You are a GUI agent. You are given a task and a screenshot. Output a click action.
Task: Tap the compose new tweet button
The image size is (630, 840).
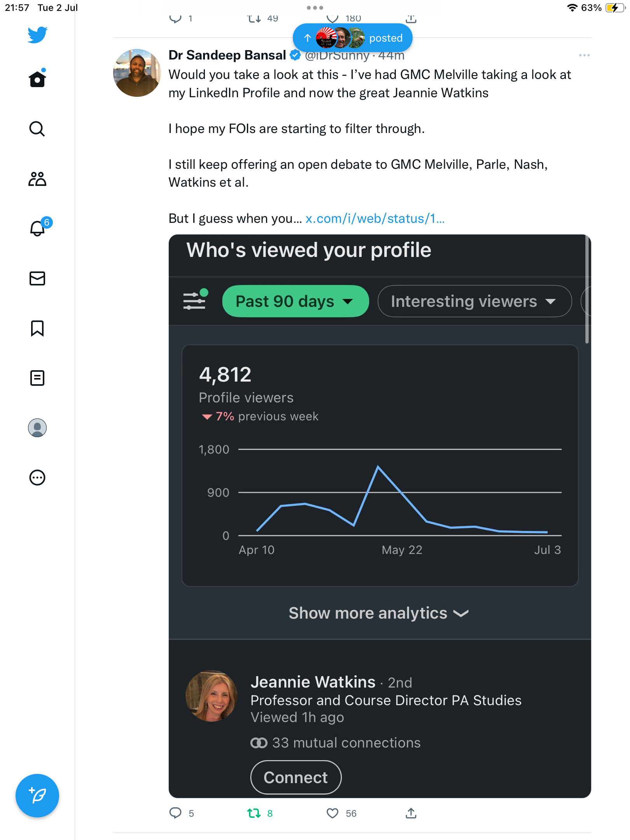pyautogui.click(x=37, y=796)
